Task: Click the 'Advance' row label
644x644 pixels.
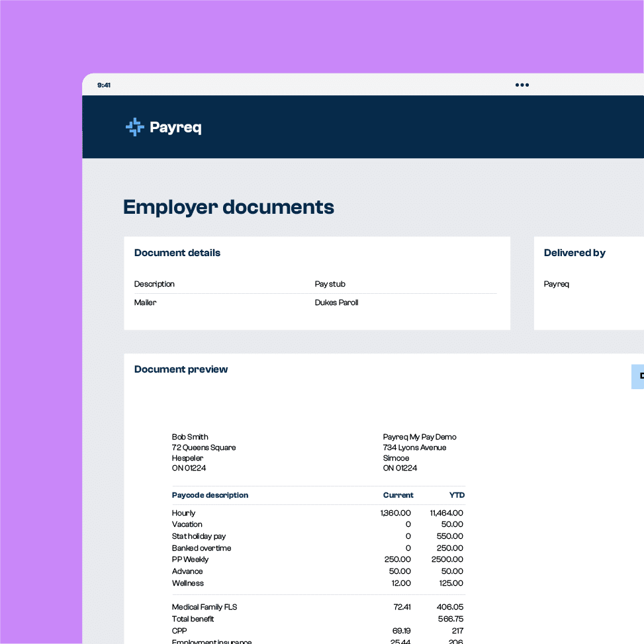Action: point(187,571)
